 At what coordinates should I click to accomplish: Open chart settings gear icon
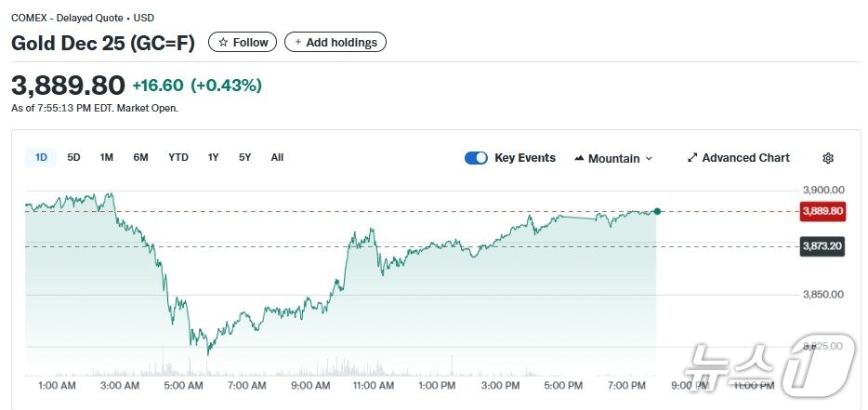pos(828,158)
